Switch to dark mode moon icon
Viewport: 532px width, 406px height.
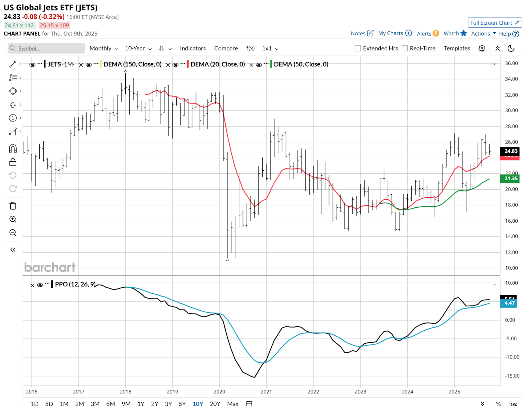pos(511,48)
